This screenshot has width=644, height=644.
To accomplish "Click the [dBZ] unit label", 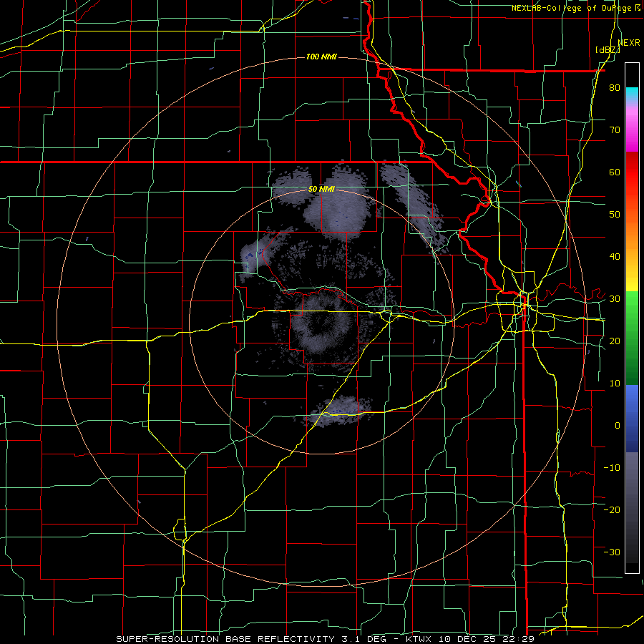I will [608, 50].
